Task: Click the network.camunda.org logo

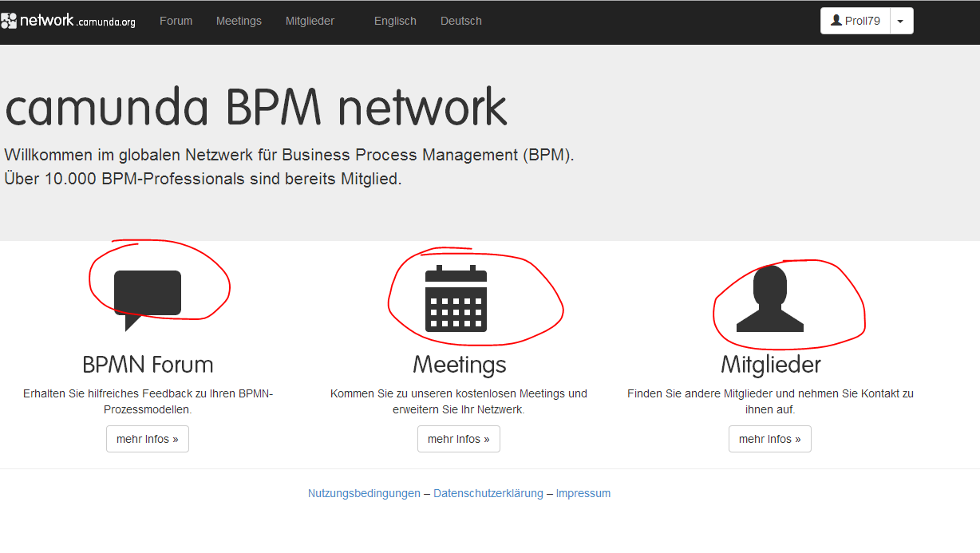Action: pyautogui.click(x=69, y=22)
